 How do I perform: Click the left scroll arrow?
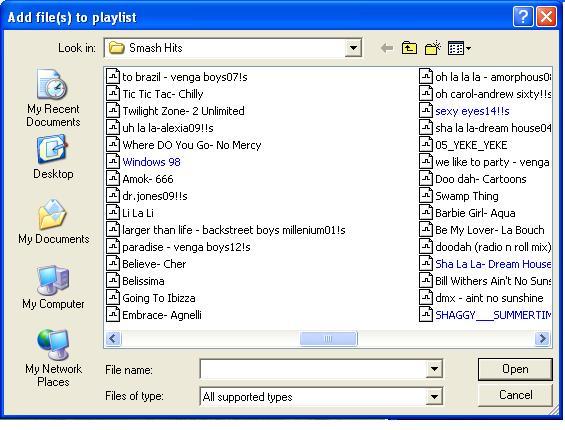(113, 338)
